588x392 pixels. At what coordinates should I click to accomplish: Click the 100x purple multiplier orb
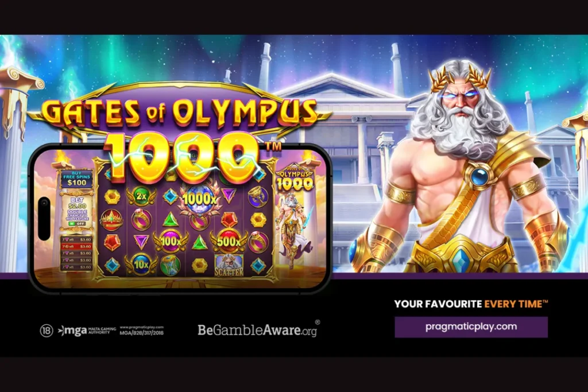[x=171, y=242]
